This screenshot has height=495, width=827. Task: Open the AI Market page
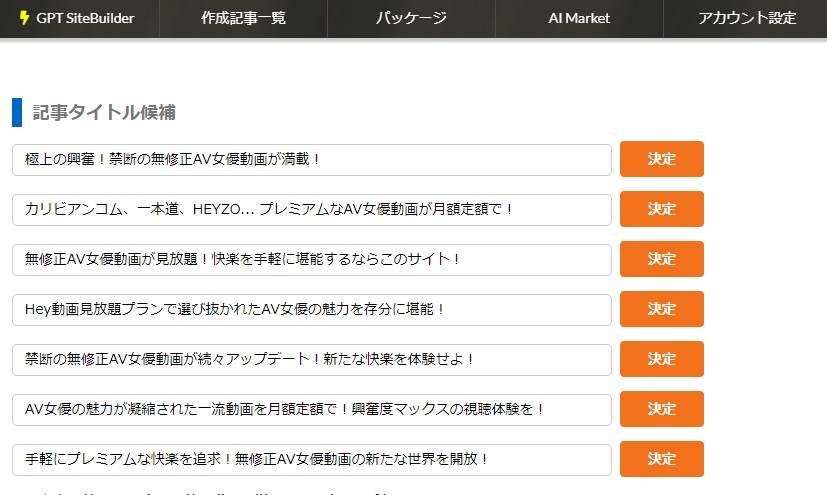(x=579, y=18)
